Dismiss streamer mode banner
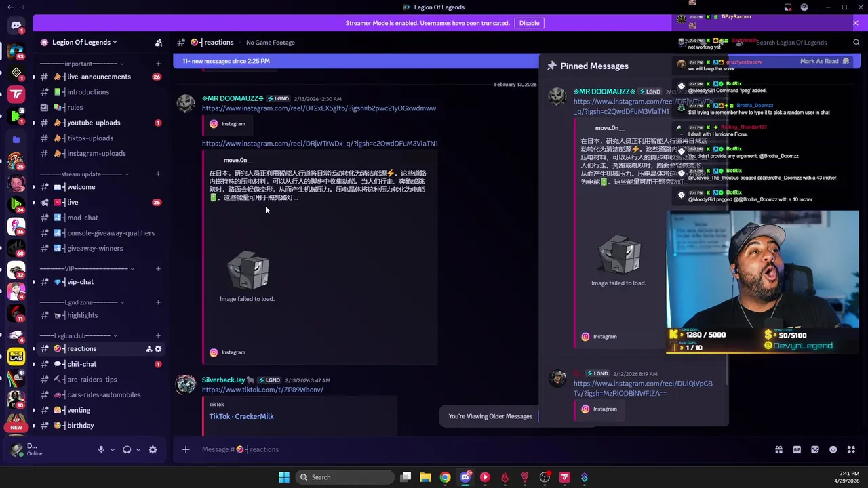The width and height of the screenshot is (868, 488). pyautogui.click(x=855, y=23)
